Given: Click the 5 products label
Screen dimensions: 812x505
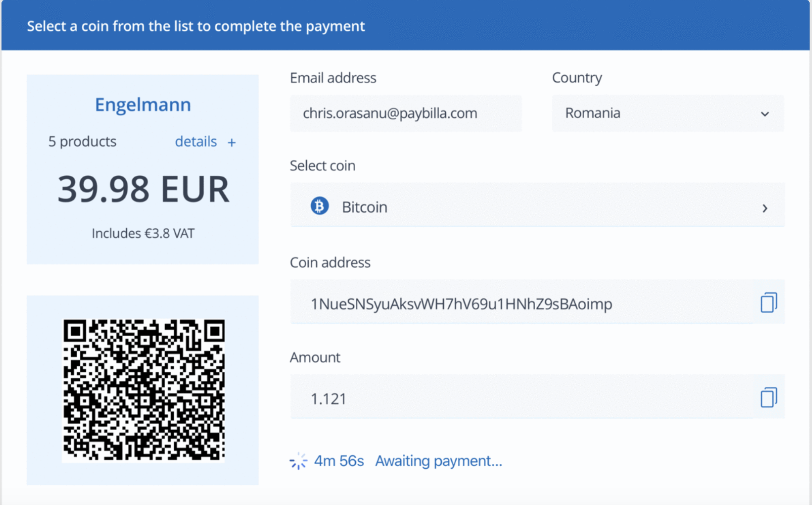Looking at the screenshot, I should 83,142.
